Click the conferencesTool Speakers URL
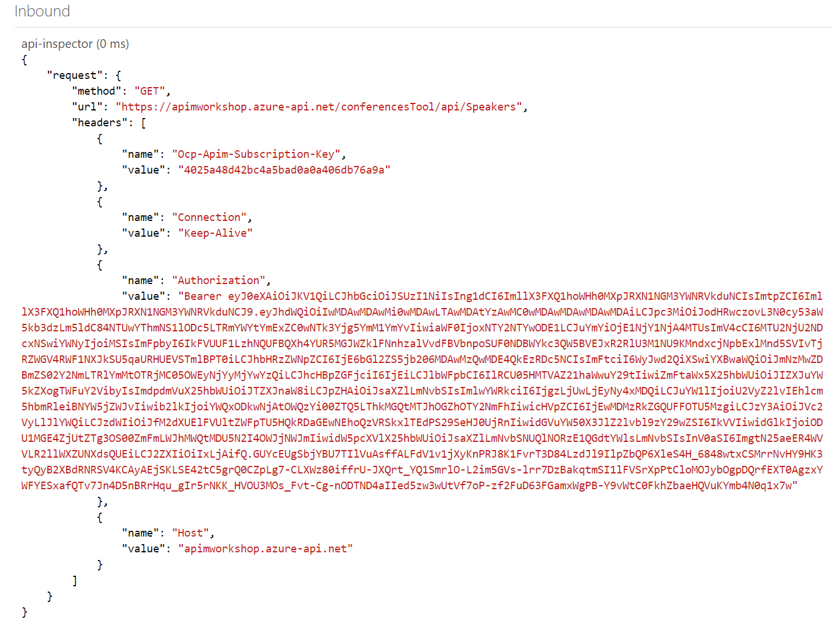The height and width of the screenshot is (626, 840). (321, 107)
